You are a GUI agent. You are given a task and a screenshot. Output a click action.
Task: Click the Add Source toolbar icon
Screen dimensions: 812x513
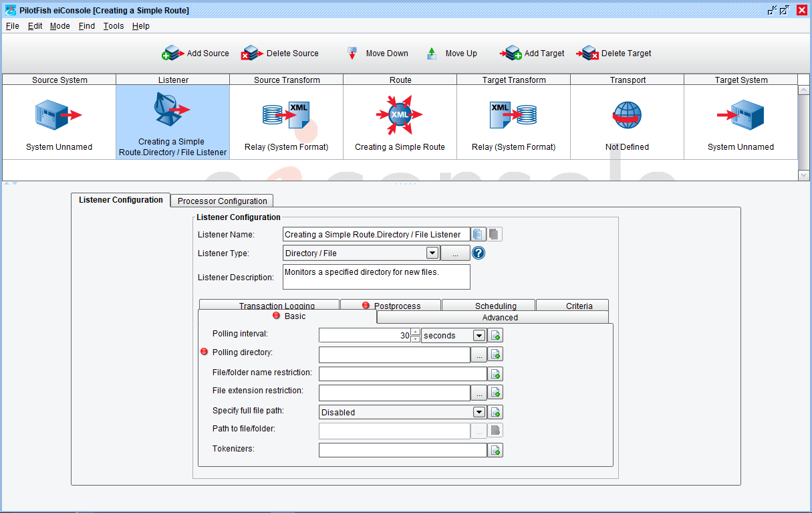coord(173,54)
